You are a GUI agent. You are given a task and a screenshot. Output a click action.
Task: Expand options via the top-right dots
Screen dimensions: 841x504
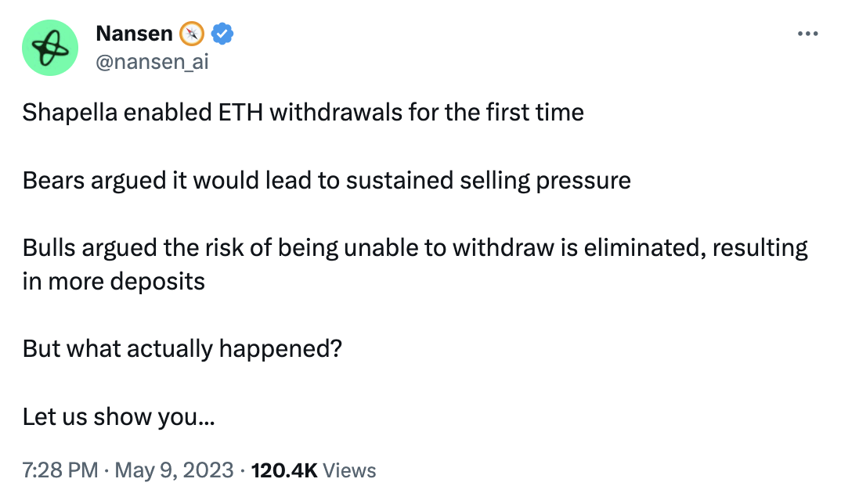807,33
